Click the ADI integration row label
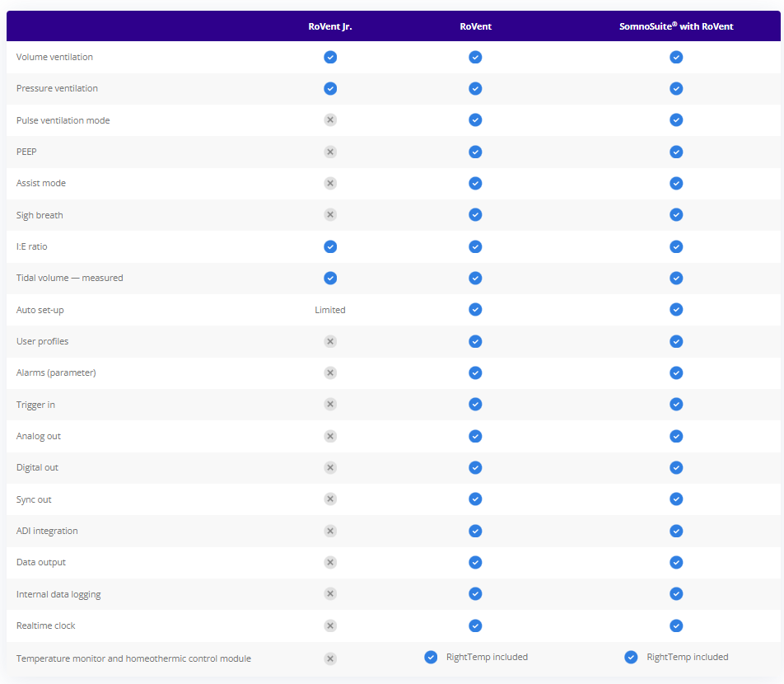Screen dimensions: 784x684 pos(47,532)
